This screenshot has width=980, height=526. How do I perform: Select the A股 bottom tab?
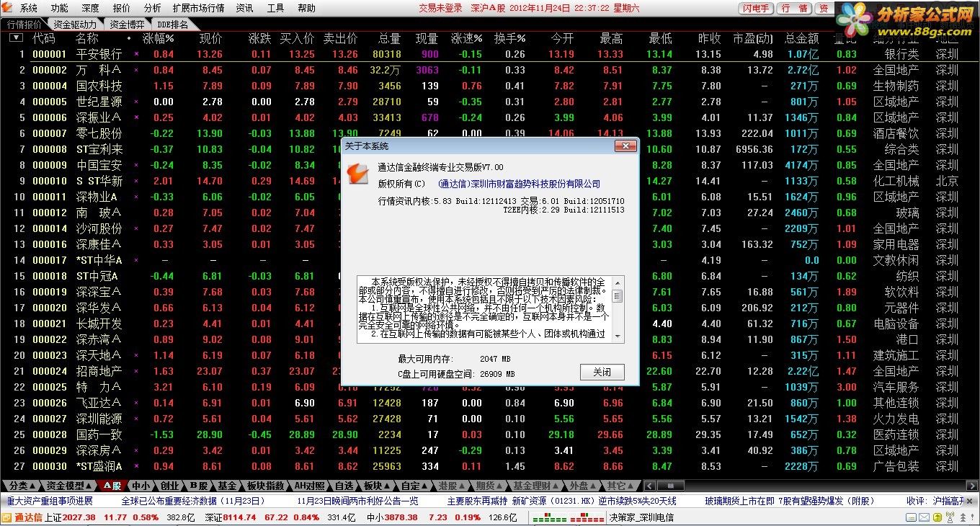(x=112, y=486)
